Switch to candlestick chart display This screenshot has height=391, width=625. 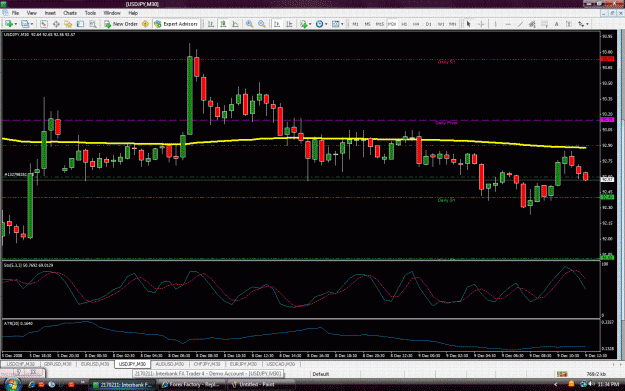click(223, 24)
